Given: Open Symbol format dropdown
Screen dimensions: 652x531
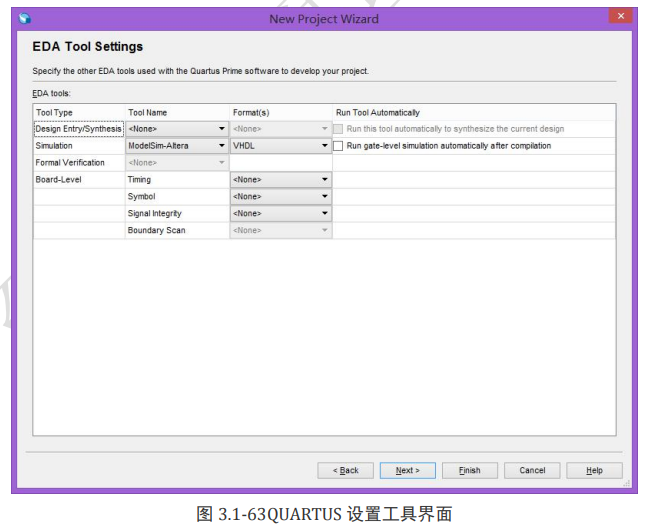Looking at the screenshot, I should pos(281,196).
